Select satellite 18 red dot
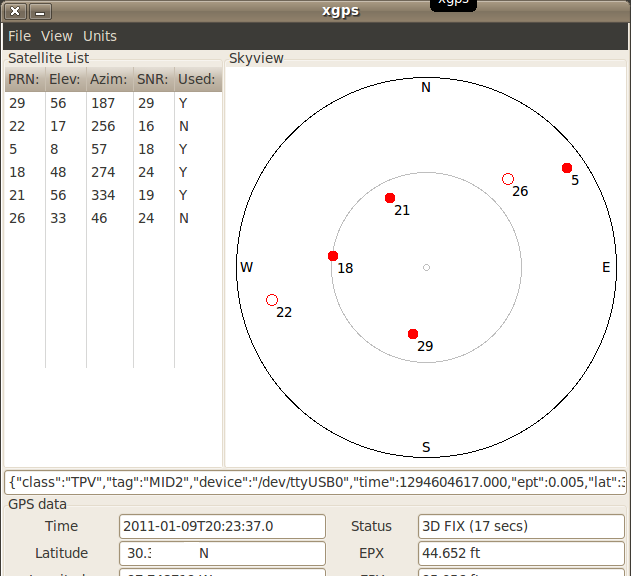 (333, 256)
